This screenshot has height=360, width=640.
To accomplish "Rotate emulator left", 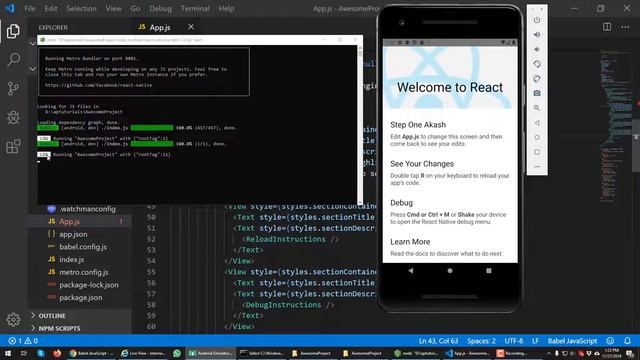I will tap(537, 64).
